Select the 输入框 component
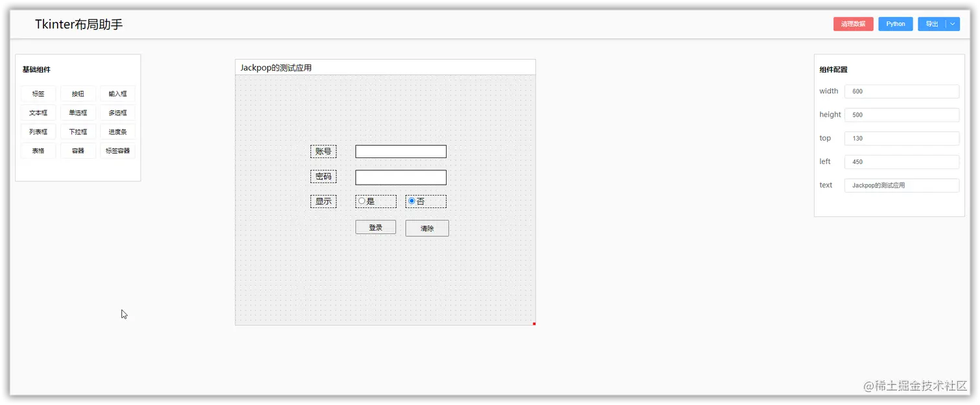980x405 pixels. [x=118, y=94]
